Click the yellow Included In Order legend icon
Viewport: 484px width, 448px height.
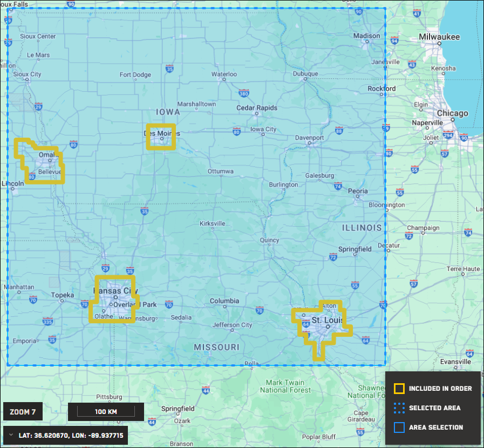click(x=399, y=389)
